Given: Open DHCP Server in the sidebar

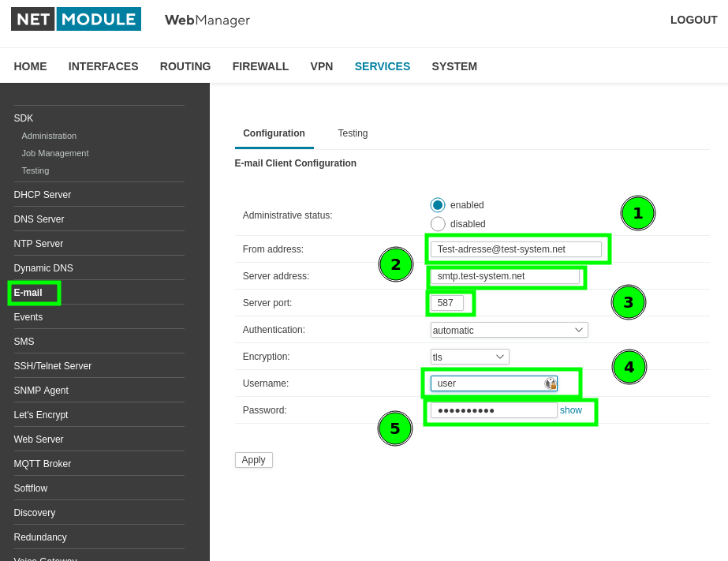Looking at the screenshot, I should (x=43, y=195).
